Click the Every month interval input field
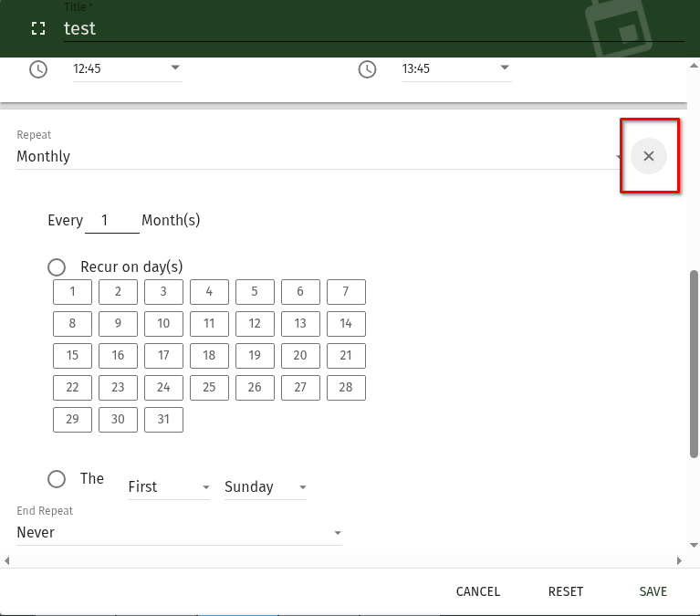 click(111, 221)
